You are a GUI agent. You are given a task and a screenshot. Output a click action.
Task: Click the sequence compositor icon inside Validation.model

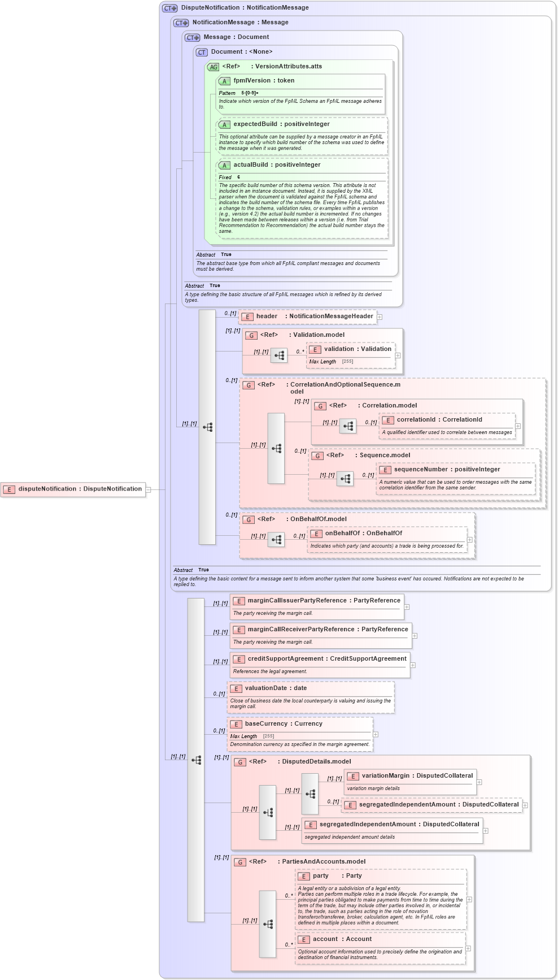(x=279, y=355)
